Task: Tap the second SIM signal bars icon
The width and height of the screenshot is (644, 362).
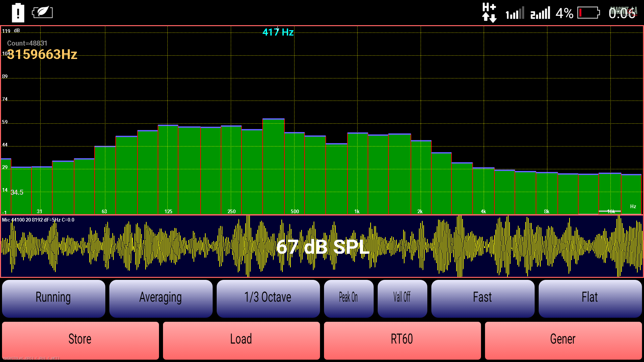Action: [540, 13]
